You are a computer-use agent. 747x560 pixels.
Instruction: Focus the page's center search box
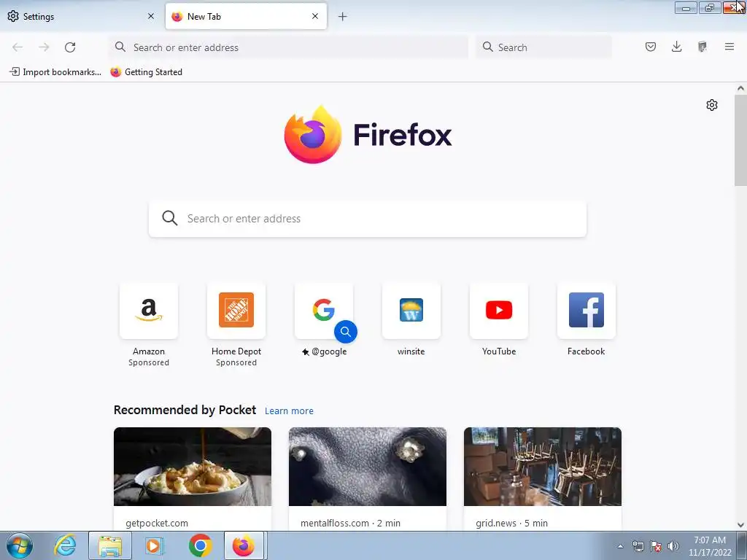[368, 219]
